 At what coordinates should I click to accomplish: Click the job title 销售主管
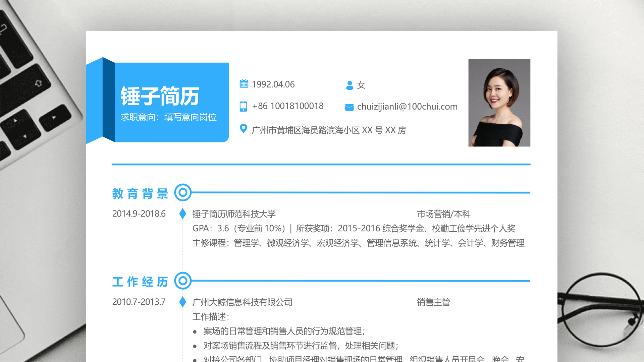(x=433, y=302)
